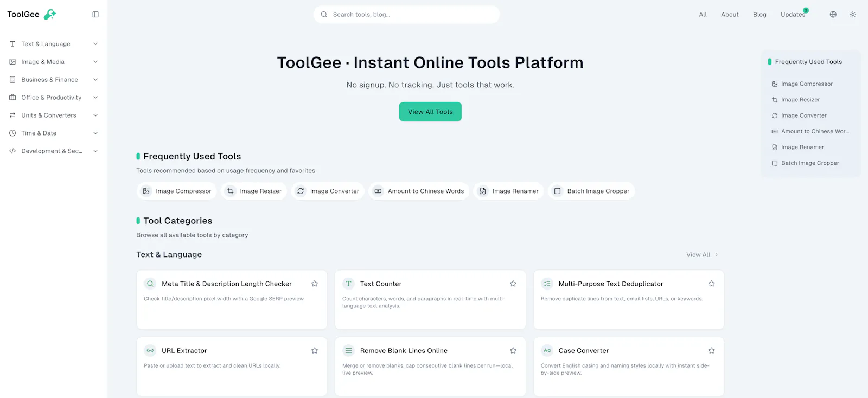Open Image Resizer in right panel

click(x=796, y=100)
